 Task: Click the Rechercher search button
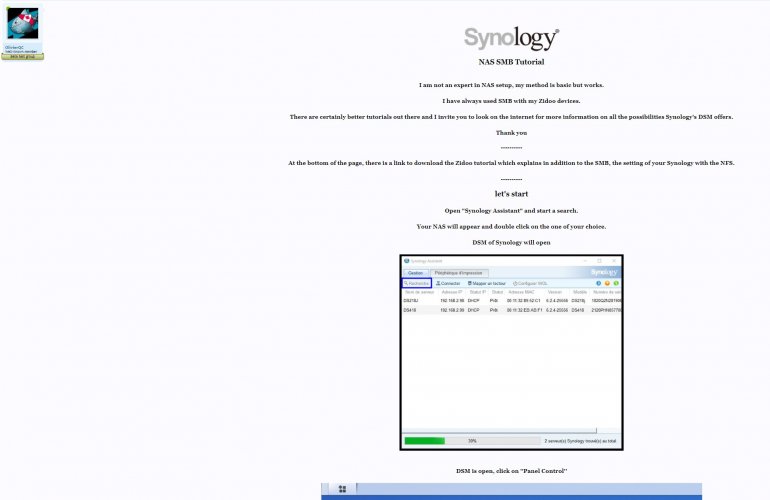tap(416, 283)
